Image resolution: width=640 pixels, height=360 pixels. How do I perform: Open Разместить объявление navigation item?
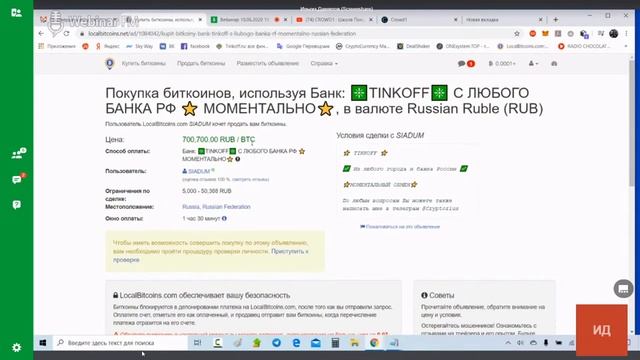[268, 64]
